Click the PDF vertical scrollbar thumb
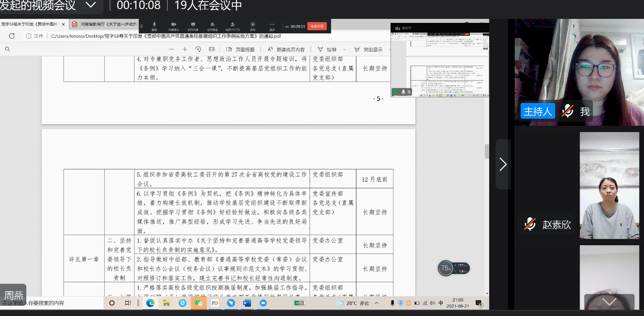644x316 pixels. 487,151
